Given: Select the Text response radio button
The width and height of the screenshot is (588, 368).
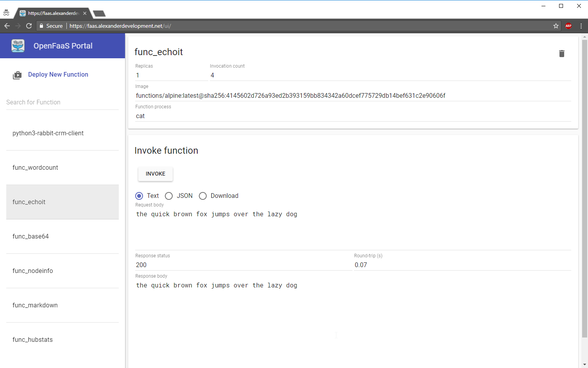Looking at the screenshot, I should tap(139, 196).
